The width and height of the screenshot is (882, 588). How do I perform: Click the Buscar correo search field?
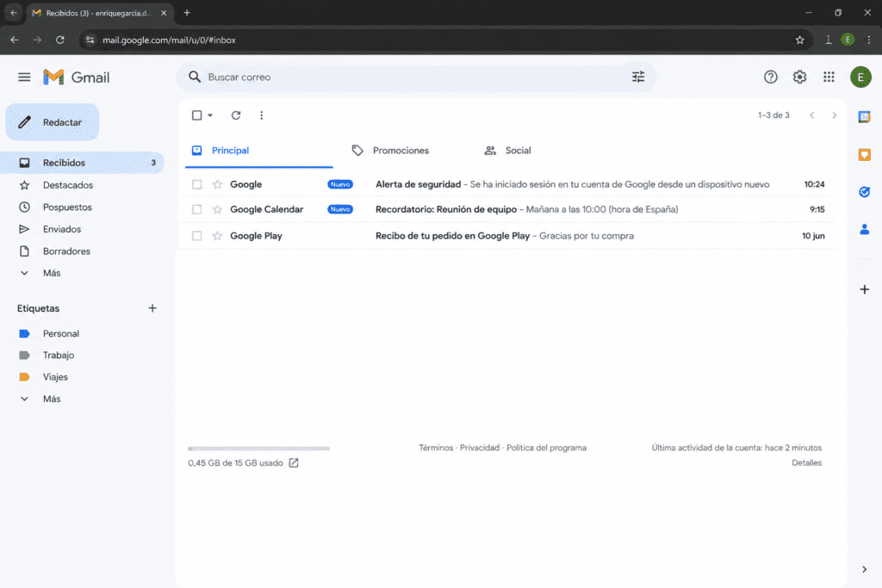tap(416, 77)
